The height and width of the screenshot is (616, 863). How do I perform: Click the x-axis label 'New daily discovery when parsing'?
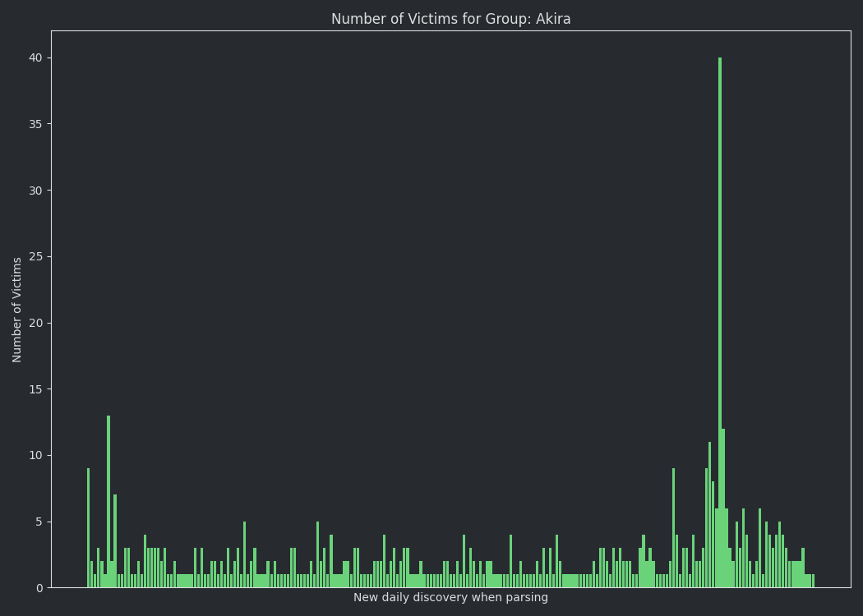(450, 597)
